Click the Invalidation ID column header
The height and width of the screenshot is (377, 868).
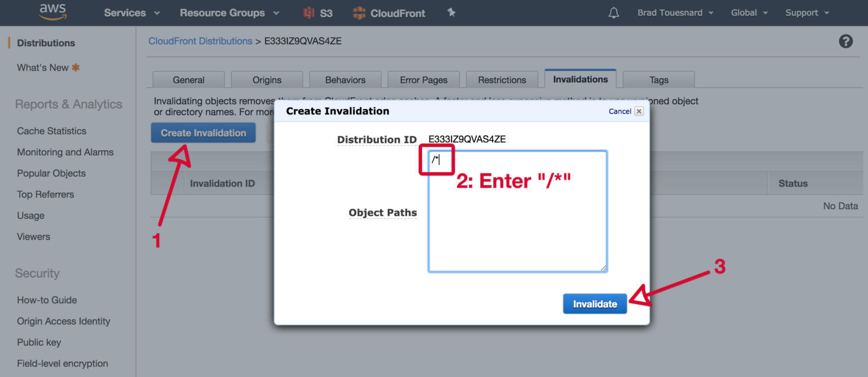tap(223, 183)
